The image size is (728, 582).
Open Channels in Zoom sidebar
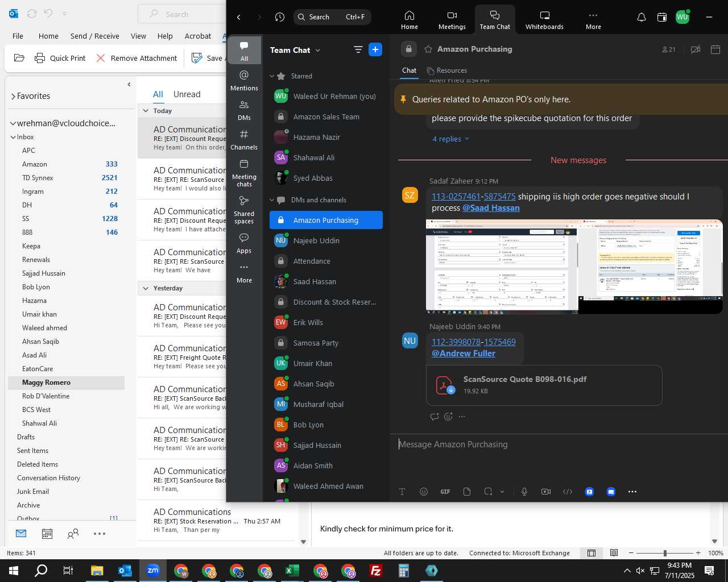[x=244, y=139]
